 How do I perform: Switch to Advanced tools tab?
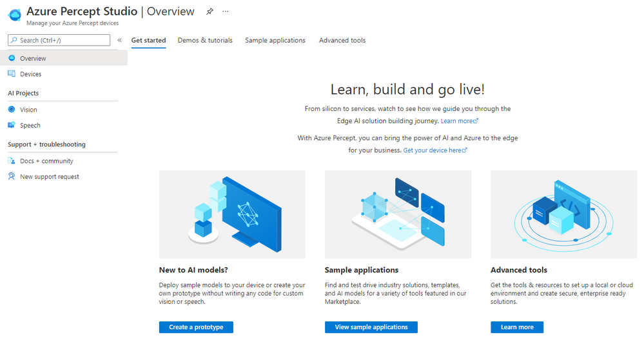click(342, 40)
